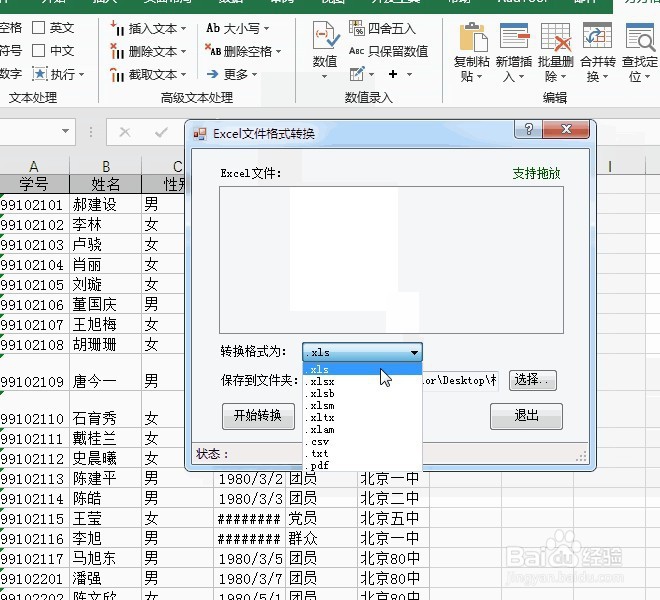This screenshot has height=600, width=660.
Task: Click the 插入文本 insert text tool
Action: [x=148, y=28]
